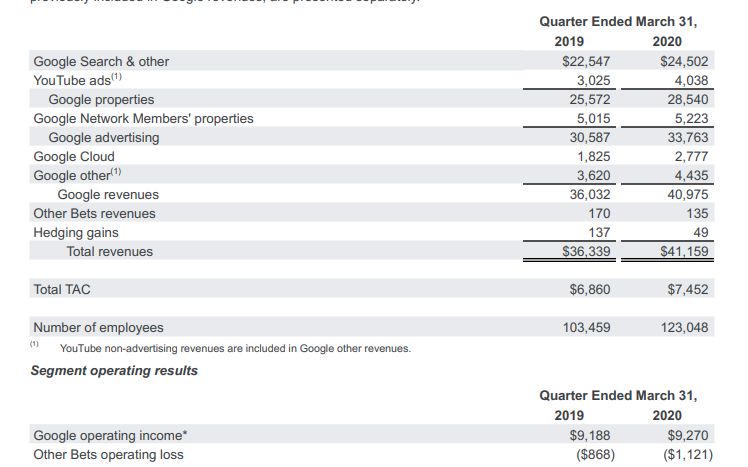Click the Google Search & other row label

pos(101,62)
